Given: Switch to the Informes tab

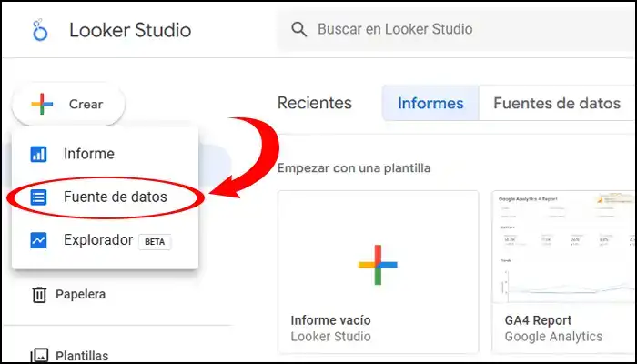Looking at the screenshot, I should click(x=430, y=103).
